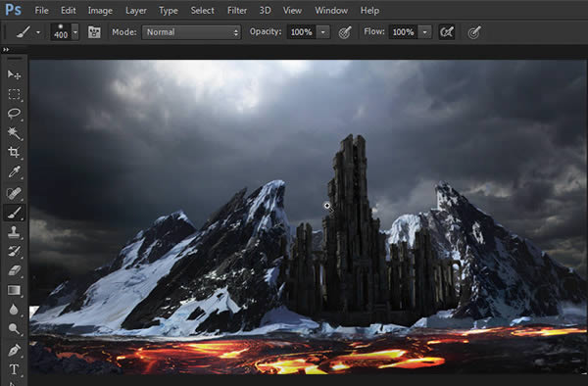Select the Rectangular Marquee tool
Screen dimensions: 588x386
click(15, 94)
